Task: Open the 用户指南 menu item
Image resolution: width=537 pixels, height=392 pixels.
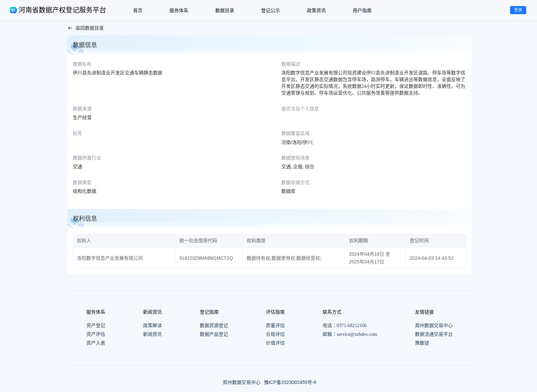Action: pos(362,10)
